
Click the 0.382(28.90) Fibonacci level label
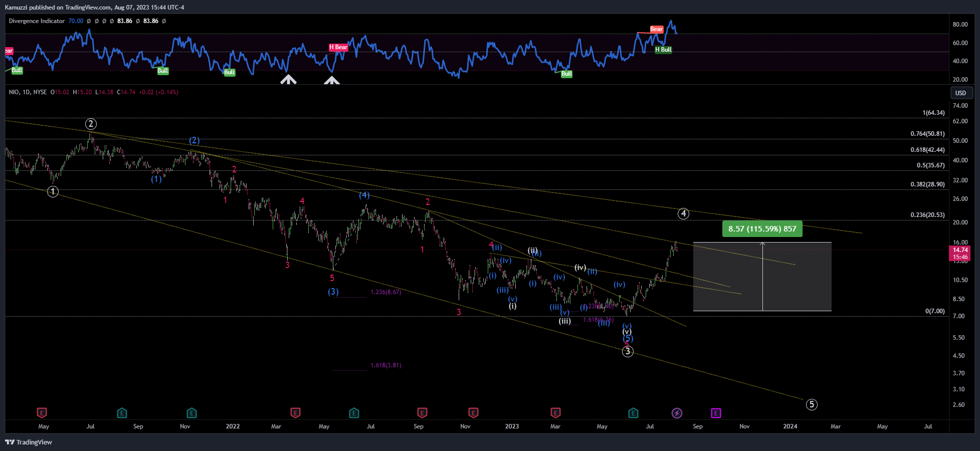click(x=927, y=184)
